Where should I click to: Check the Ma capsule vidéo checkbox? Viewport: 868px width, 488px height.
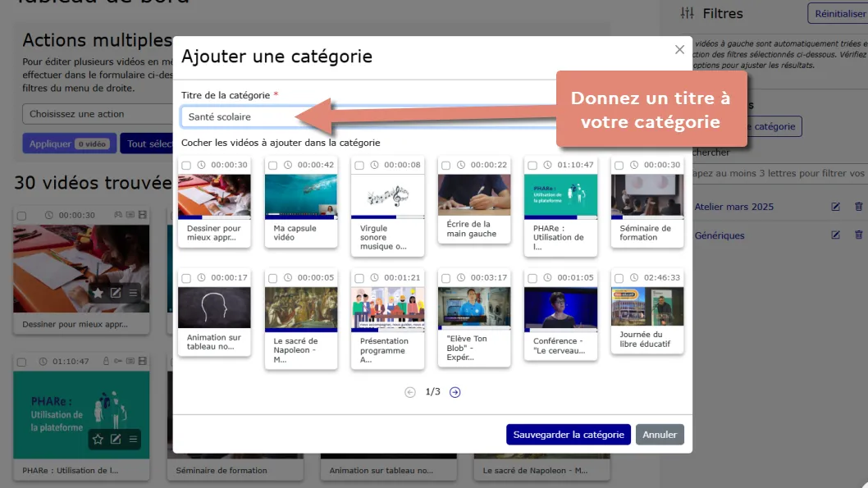tap(272, 166)
